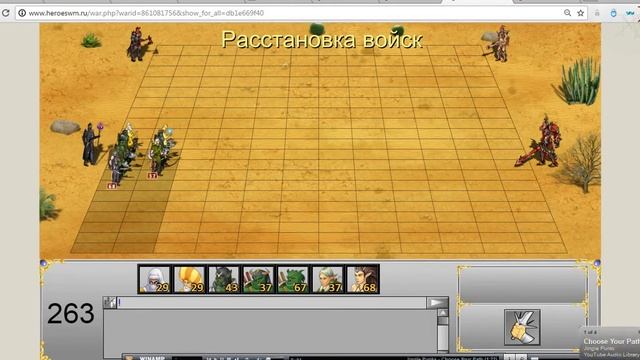Click the blue extension icon in browser toolbar
This screenshot has height=360, width=640.
coord(613,13)
